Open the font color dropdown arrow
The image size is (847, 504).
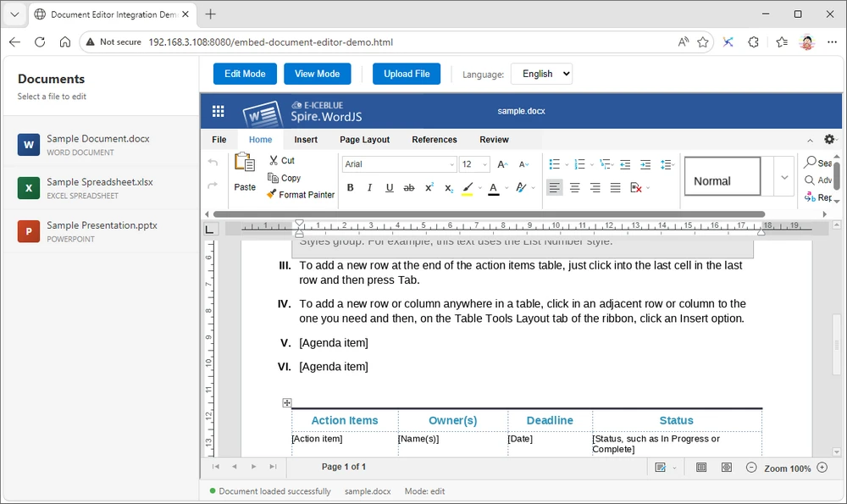pos(507,188)
